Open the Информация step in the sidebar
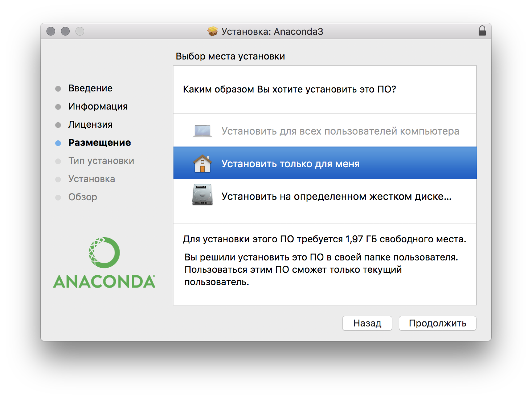This screenshot has height=399, width=532. [98, 106]
